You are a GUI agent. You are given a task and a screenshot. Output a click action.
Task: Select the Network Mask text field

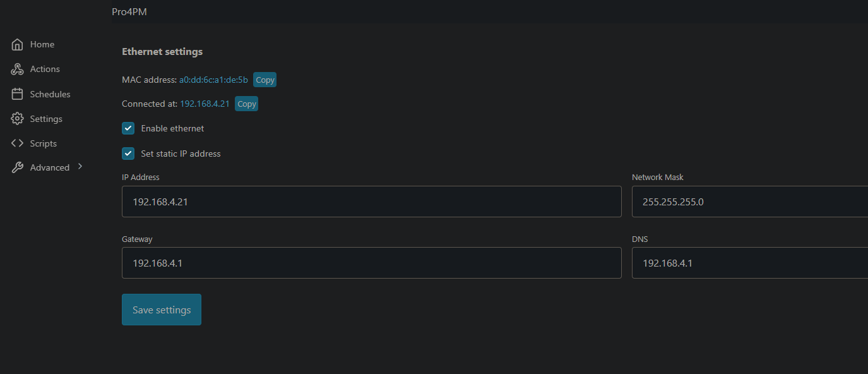click(x=749, y=202)
